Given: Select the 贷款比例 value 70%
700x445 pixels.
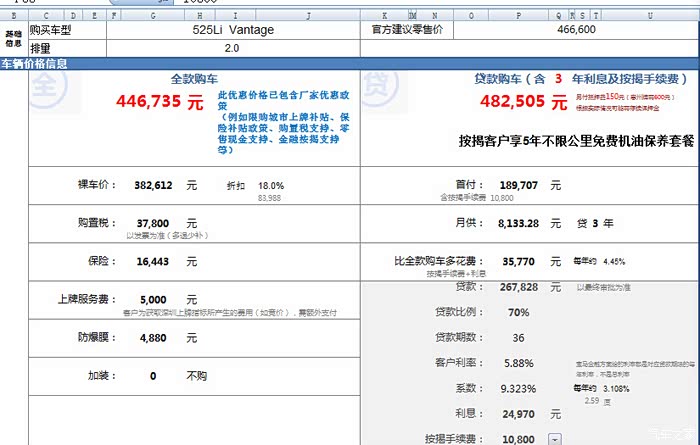Looking at the screenshot, I should point(518,312).
